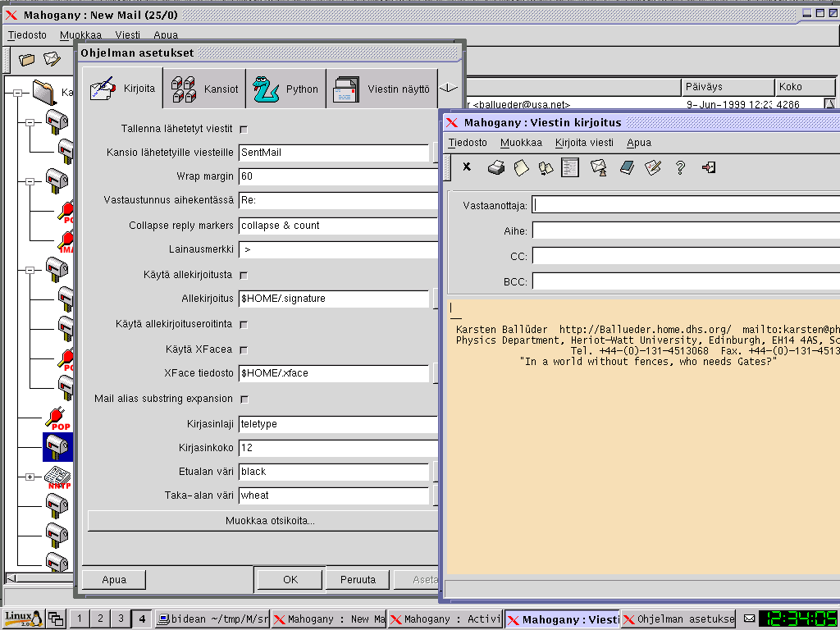Toggle the header form icon in compose toolbar
This screenshot has width=840, height=630.
(x=570, y=167)
